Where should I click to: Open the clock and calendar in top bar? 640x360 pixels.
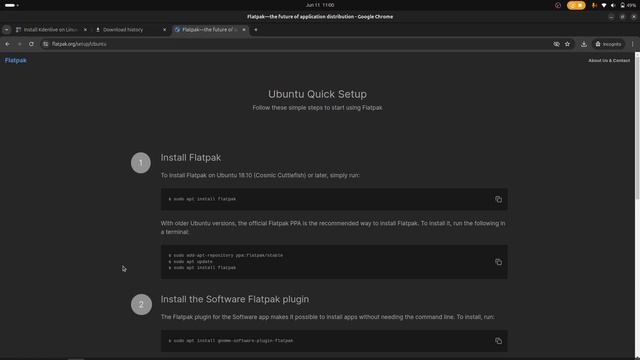[x=320, y=5]
